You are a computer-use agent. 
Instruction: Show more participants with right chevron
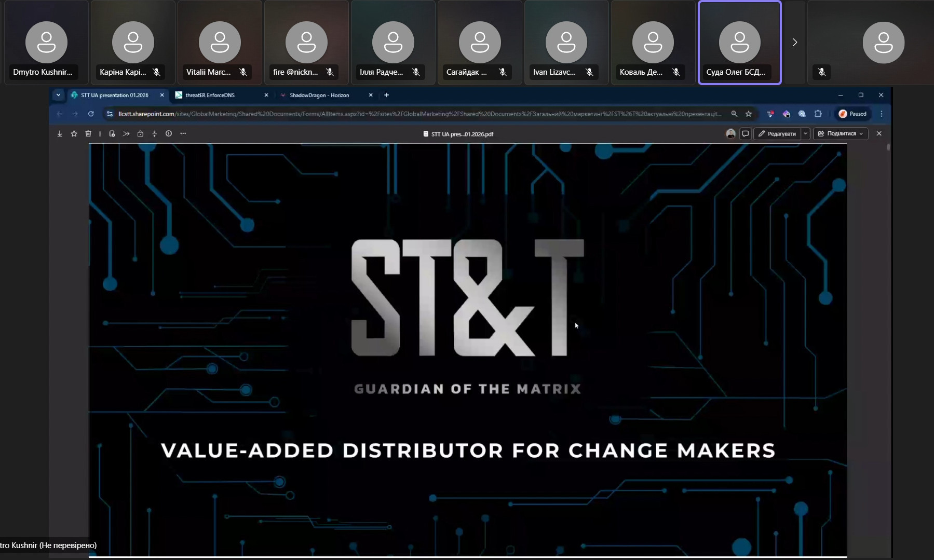[x=794, y=43]
